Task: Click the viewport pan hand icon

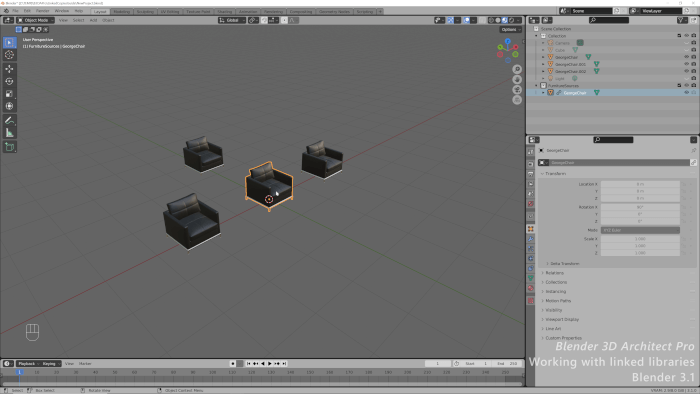Action: pos(517,79)
